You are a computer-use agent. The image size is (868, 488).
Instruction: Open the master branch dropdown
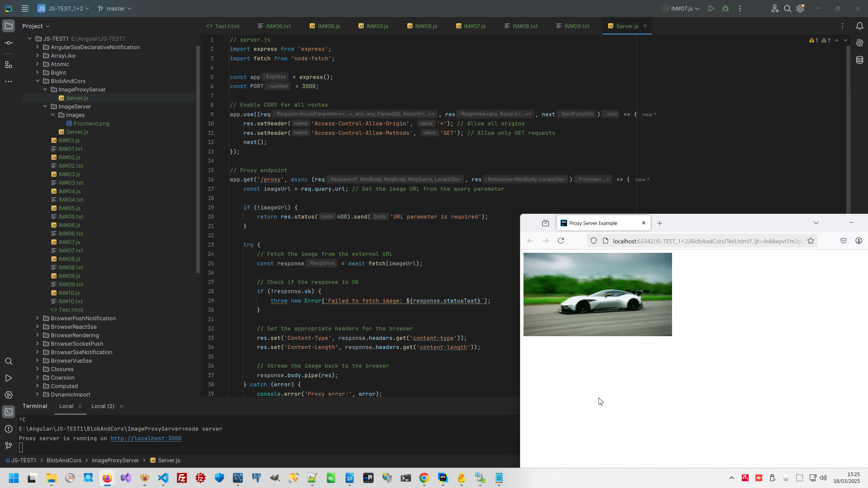pyautogui.click(x=115, y=9)
